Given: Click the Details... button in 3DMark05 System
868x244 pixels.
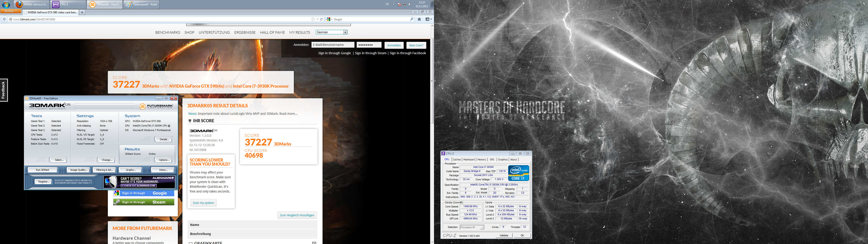Looking at the screenshot, I should (x=164, y=140).
